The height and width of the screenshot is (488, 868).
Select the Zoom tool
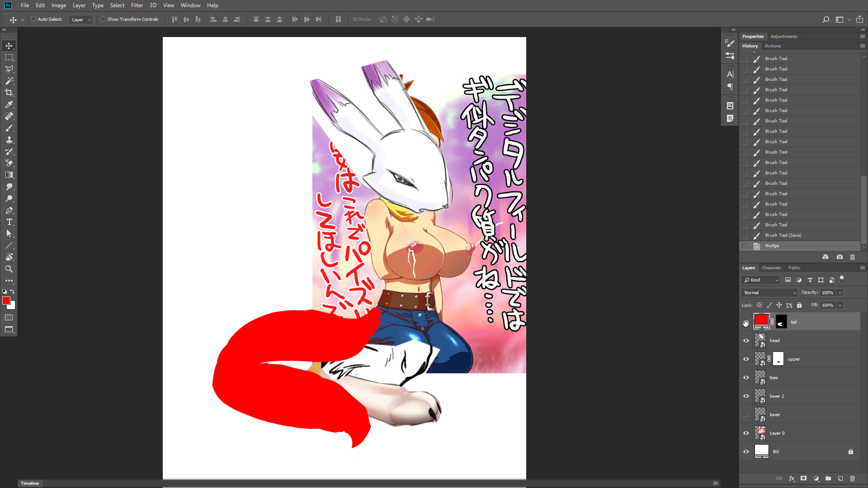click(9, 269)
